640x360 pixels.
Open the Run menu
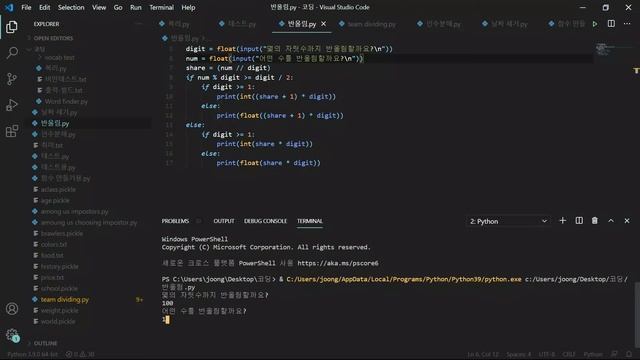[x=136, y=7]
